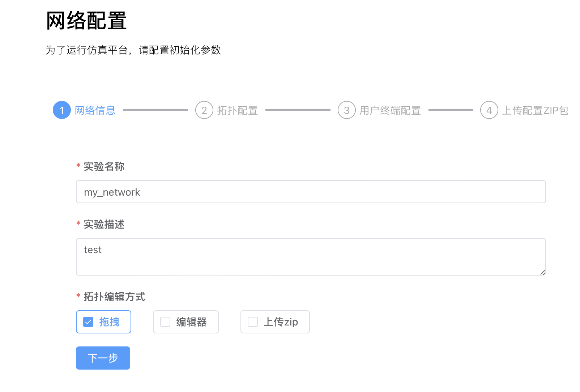
Task: Click the step 1 number circle
Action: [x=62, y=110]
